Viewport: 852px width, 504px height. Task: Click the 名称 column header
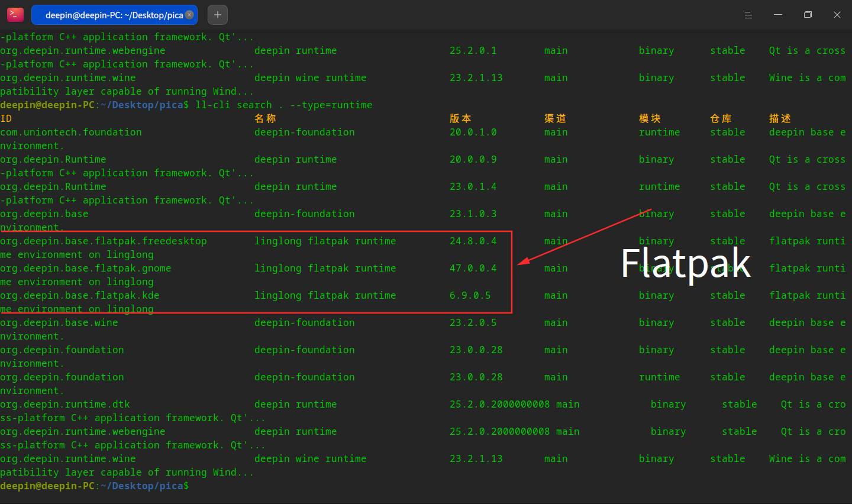[x=265, y=119]
